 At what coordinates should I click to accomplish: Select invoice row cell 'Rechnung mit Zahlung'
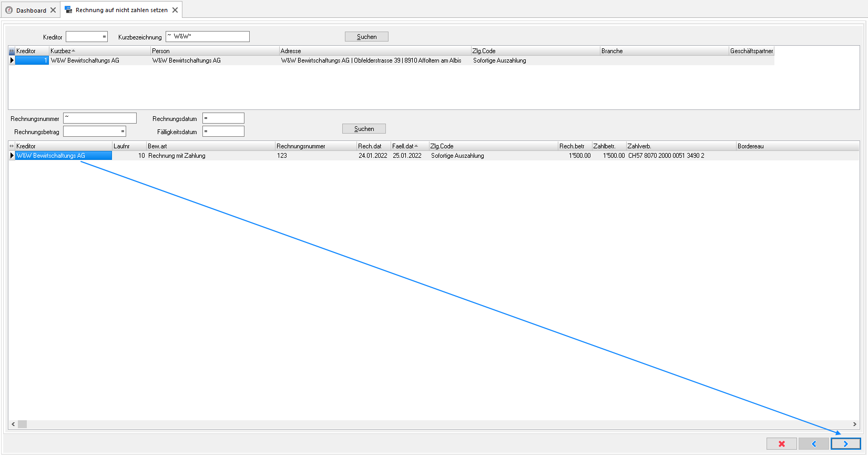[211, 156]
